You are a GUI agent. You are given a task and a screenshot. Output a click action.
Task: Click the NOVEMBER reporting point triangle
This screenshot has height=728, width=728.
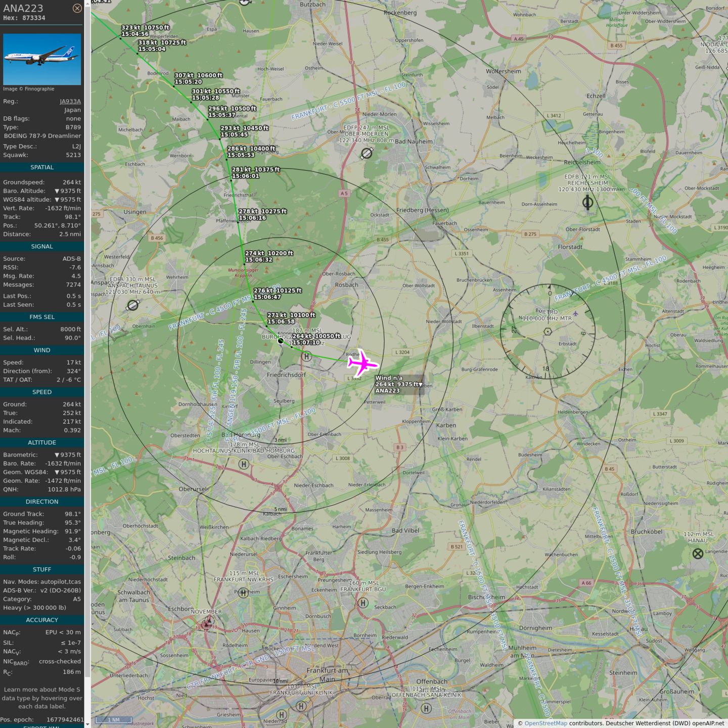207,622
